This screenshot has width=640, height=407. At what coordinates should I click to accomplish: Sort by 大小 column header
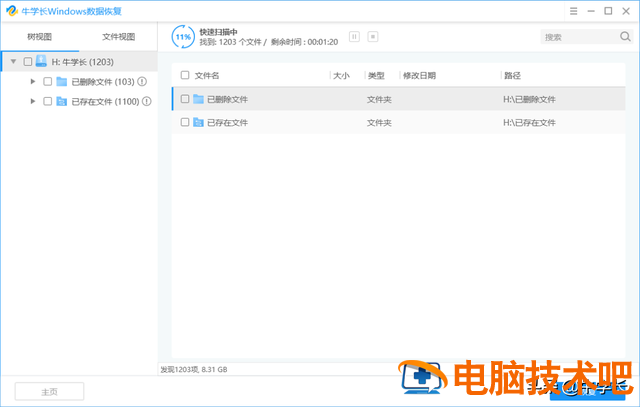point(341,76)
